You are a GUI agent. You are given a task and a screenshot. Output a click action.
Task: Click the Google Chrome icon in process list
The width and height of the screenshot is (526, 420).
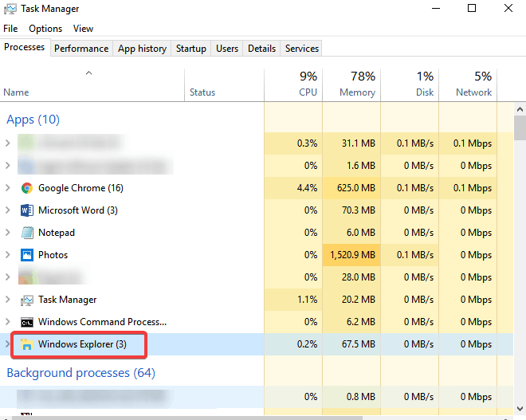[27, 188]
